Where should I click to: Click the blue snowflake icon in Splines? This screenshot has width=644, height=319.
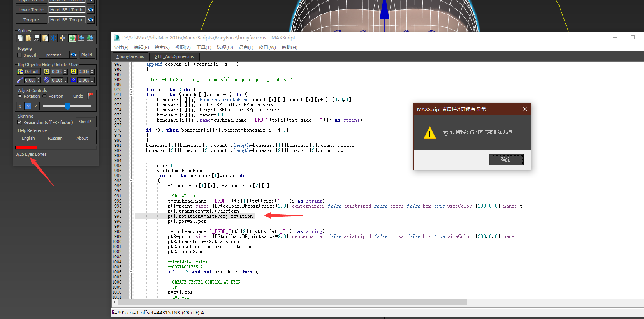tap(54, 38)
